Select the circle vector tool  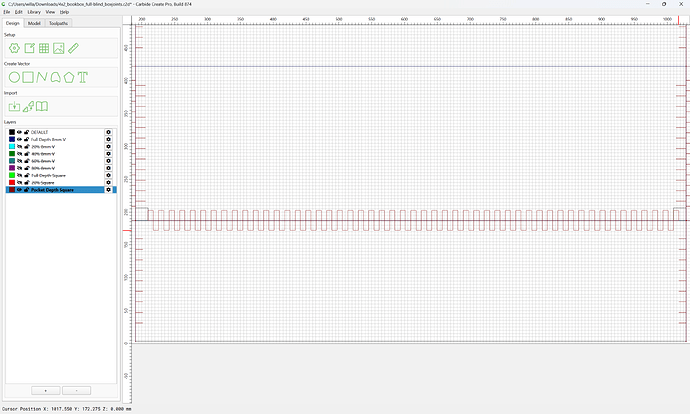pyautogui.click(x=15, y=77)
